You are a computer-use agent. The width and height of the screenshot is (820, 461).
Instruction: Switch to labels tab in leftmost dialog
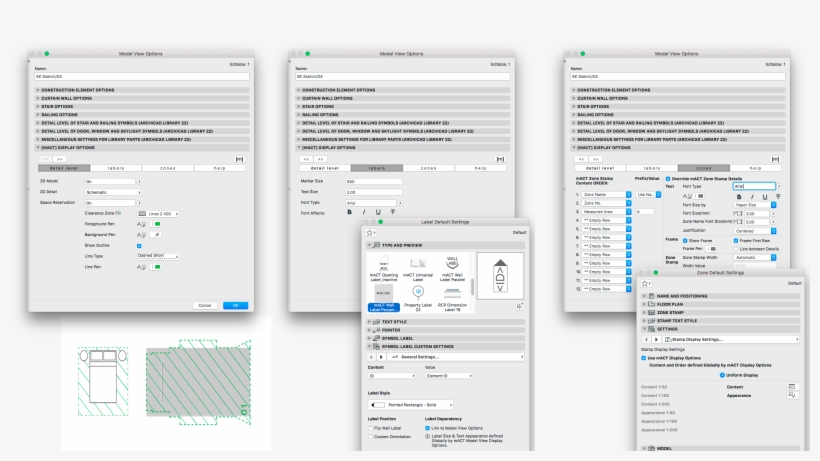118,168
